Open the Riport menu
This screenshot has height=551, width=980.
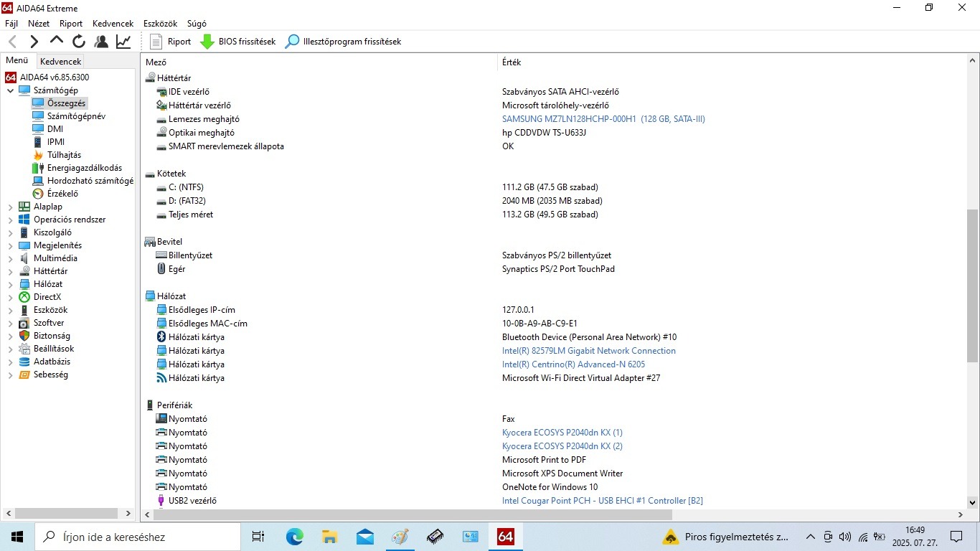[x=71, y=24]
